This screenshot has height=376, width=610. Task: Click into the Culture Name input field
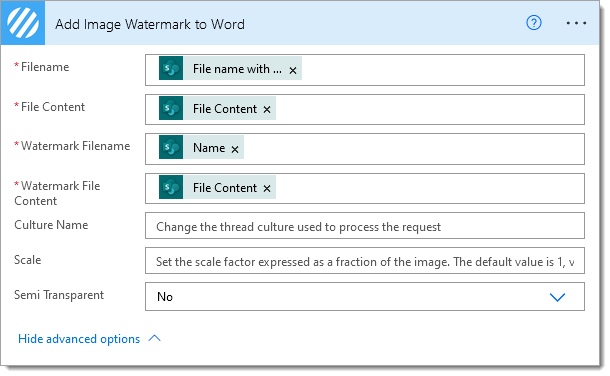pos(365,226)
